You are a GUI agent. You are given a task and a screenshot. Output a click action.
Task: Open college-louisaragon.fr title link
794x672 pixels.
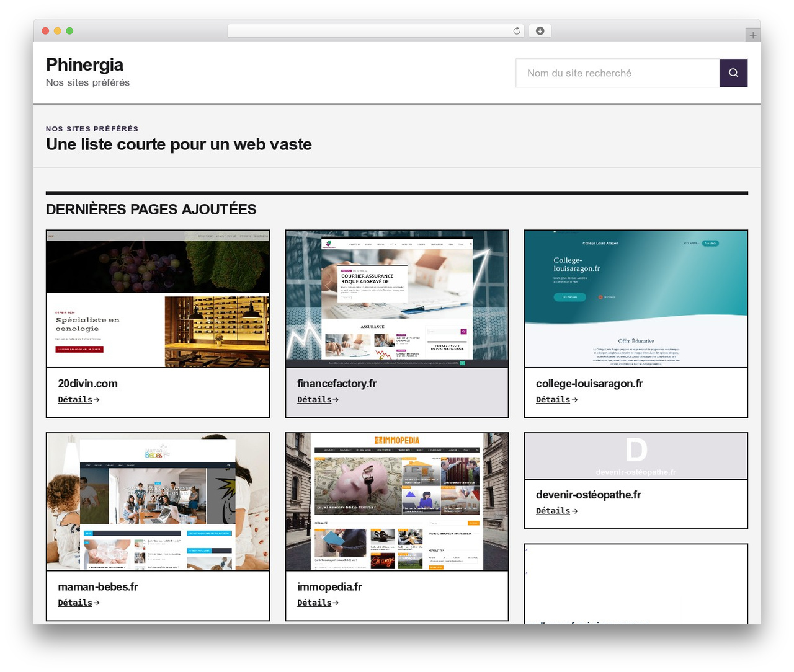[589, 384]
